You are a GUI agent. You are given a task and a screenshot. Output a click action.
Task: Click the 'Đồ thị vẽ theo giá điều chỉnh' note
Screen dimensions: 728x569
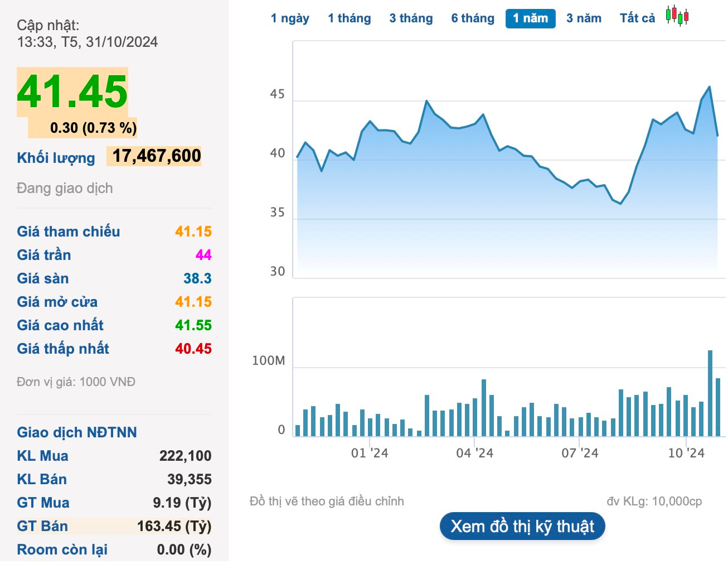click(x=327, y=502)
